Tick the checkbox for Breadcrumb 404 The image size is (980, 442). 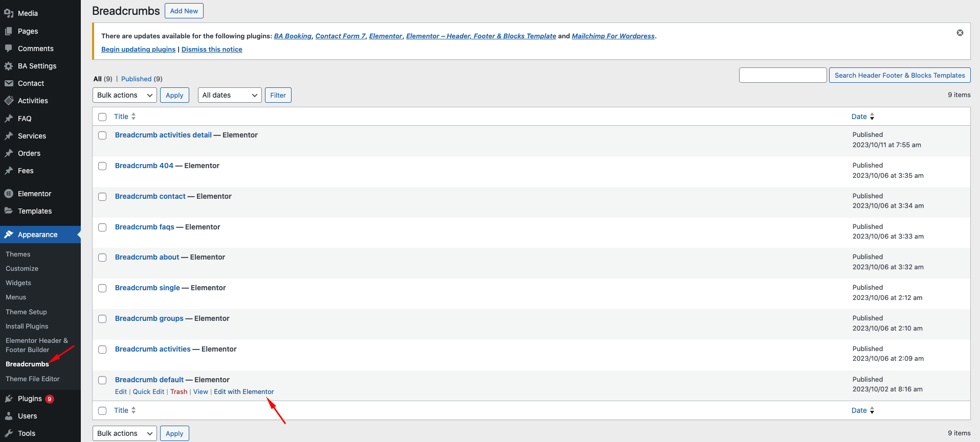click(x=102, y=166)
